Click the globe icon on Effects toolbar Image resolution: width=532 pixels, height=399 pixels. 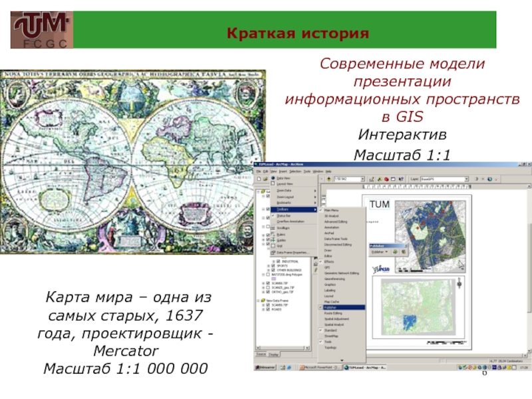pyautogui.click(x=489, y=179)
